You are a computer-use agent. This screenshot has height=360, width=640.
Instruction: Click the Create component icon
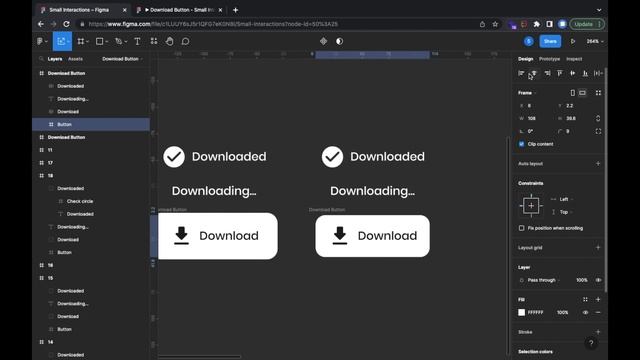point(323,41)
